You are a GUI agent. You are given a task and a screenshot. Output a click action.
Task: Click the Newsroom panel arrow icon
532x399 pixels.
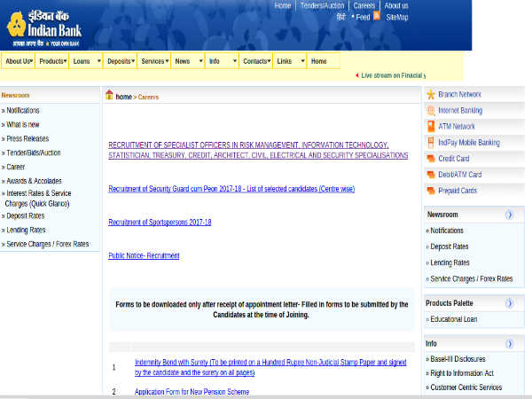tap(509, 215)
